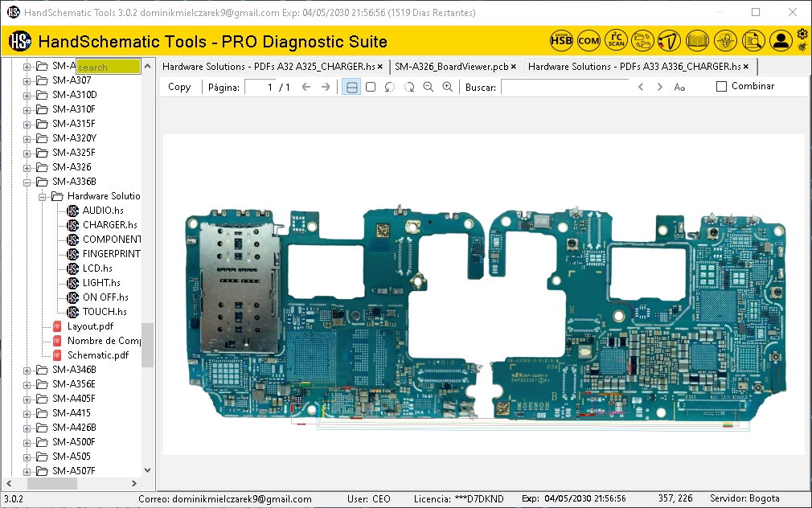Find next search result
The width and height of the screenshot is (812, 508).
pyautogui.click(x=660, y=87)
